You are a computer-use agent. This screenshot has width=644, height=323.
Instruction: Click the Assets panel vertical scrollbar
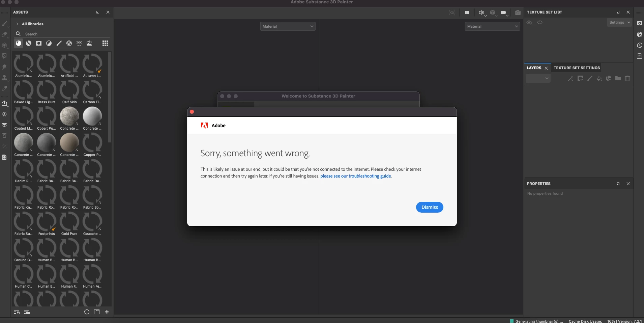[109, 97]
